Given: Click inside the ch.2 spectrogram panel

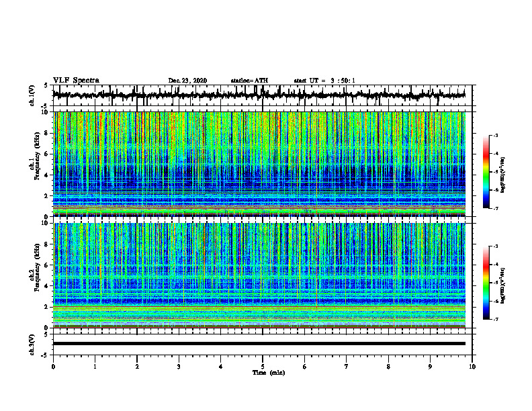Looking at the screenshot, I should tap(259, 275).
